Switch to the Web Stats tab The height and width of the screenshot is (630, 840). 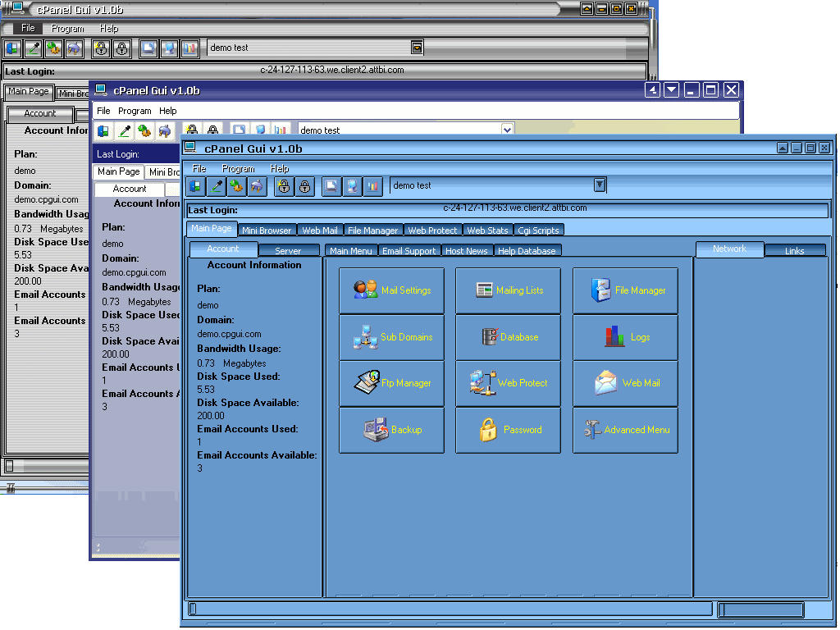[x=487, y=231]
